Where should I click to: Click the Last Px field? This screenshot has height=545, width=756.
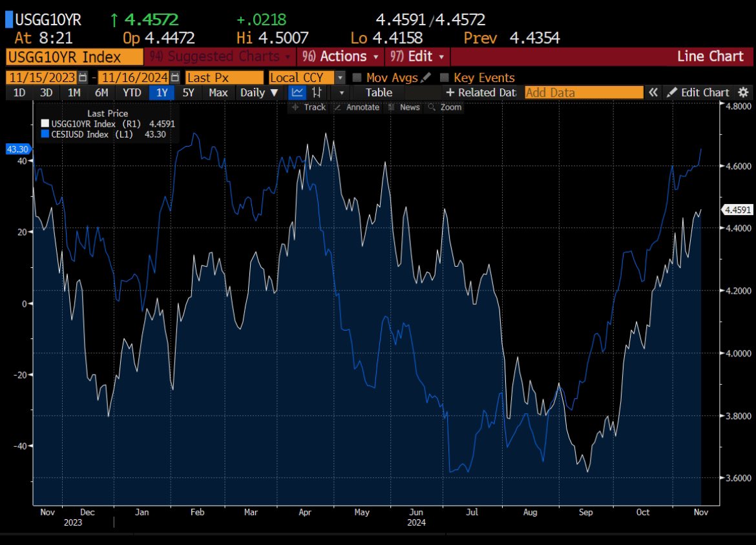click(224, 77)
